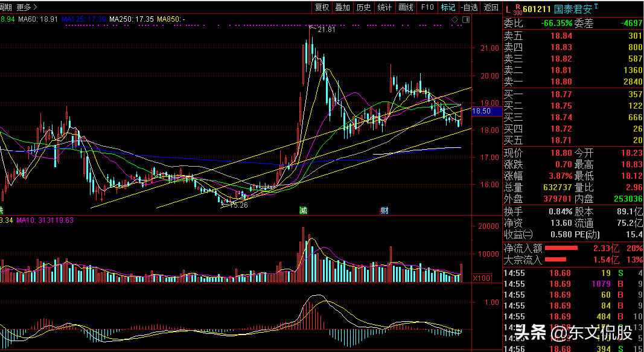The height and width of the screenshot is (352, 644).
Task: Click the 买五 price 18.71
Action: pyautogui.click(x=561, y=141)
